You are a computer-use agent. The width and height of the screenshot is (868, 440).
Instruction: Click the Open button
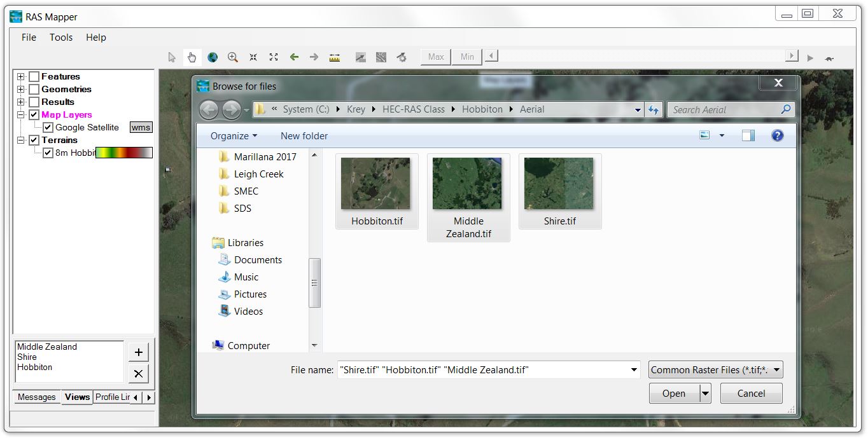point(674,394)
